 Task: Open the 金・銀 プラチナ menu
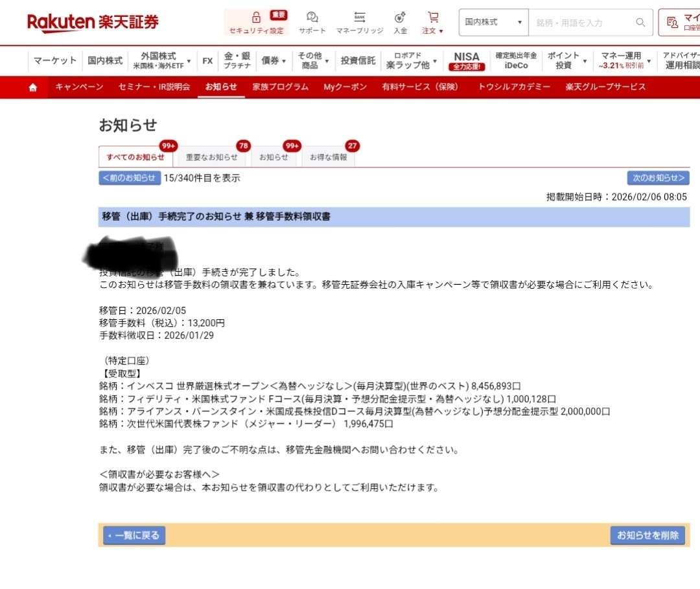click(x=237, y=60)
